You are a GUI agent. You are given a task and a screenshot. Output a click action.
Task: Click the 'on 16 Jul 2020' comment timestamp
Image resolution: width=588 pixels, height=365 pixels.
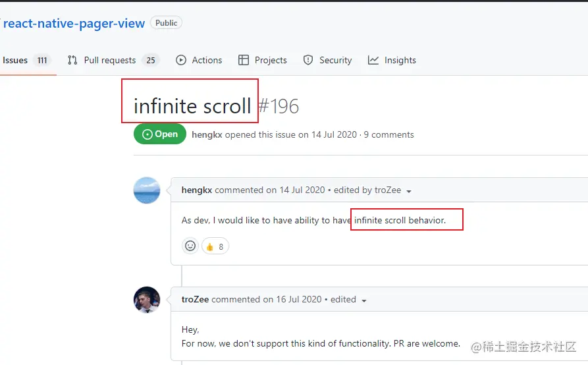tap(292, 299)
